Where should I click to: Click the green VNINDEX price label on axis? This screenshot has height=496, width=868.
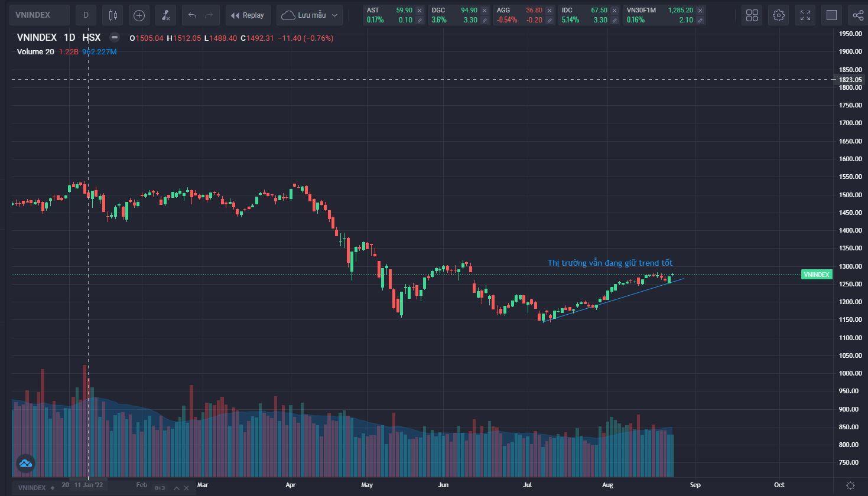coord(817,275)
